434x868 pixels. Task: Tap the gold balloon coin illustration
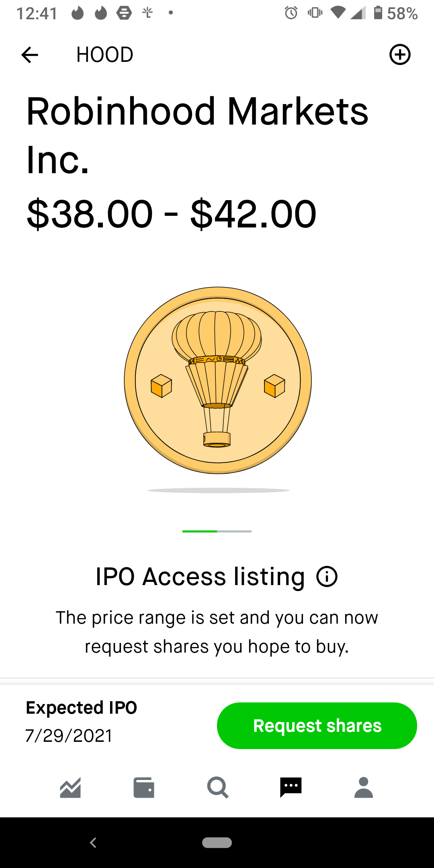tap(218, 381)
